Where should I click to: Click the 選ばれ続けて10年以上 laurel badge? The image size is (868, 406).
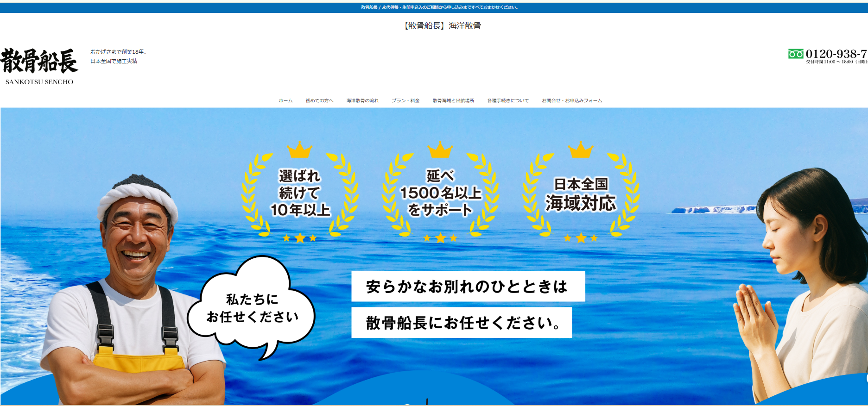click(x=300, y=193)
